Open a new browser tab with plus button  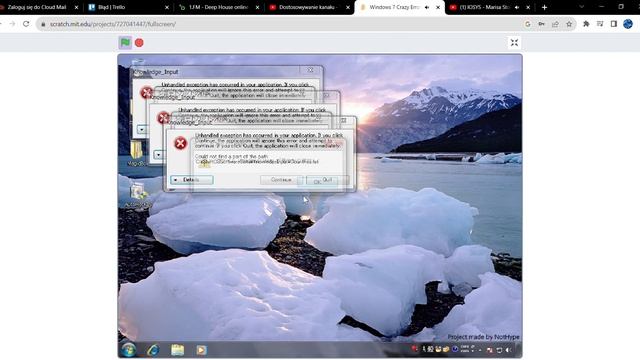click(x=544, y=7)
